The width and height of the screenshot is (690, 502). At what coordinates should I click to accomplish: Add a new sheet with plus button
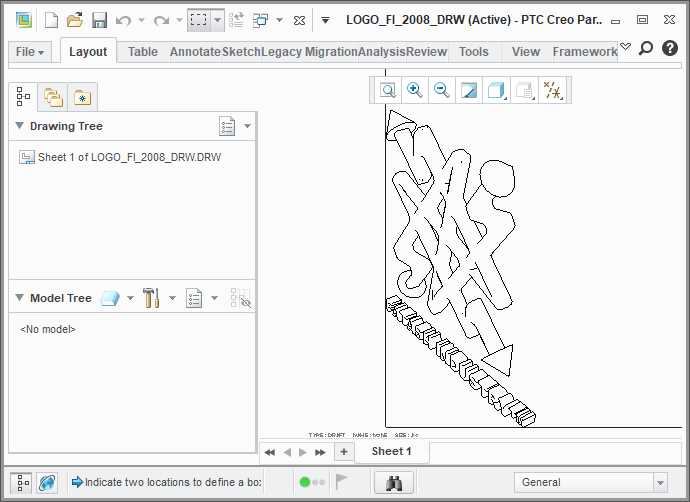tap(344, 452)
